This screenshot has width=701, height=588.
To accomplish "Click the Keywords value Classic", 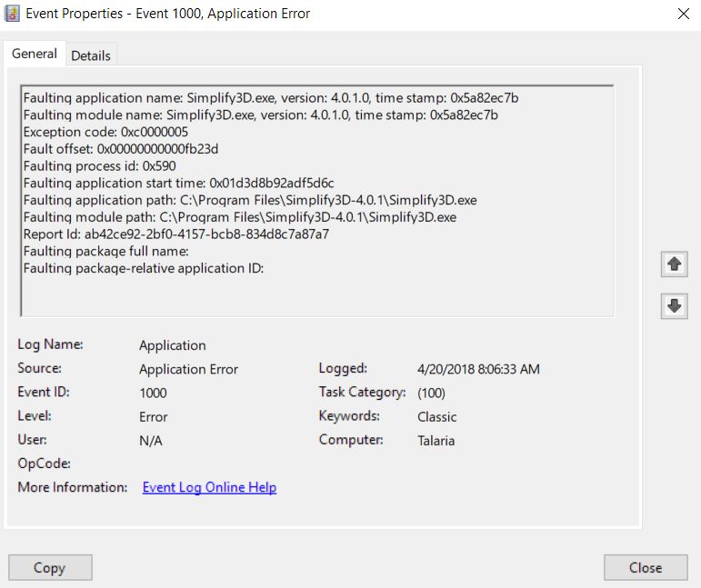I will point(436,417).
